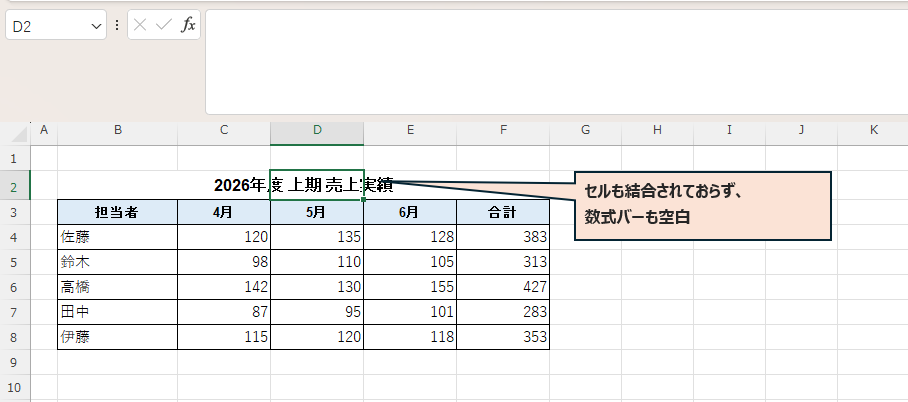Click the cell containing 高橋
Screen dimensions: 908x402
pyautogui.click(x=118, y=287)
